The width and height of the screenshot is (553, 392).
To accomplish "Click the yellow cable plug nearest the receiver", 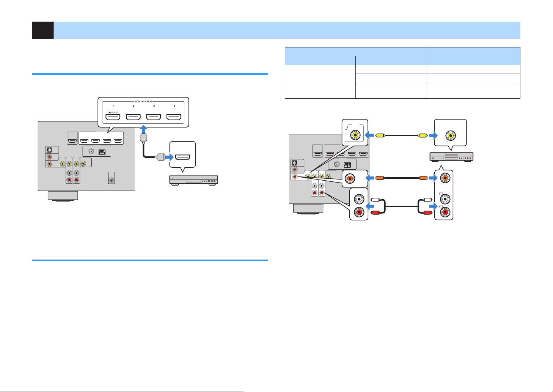I will coord(380,135).
